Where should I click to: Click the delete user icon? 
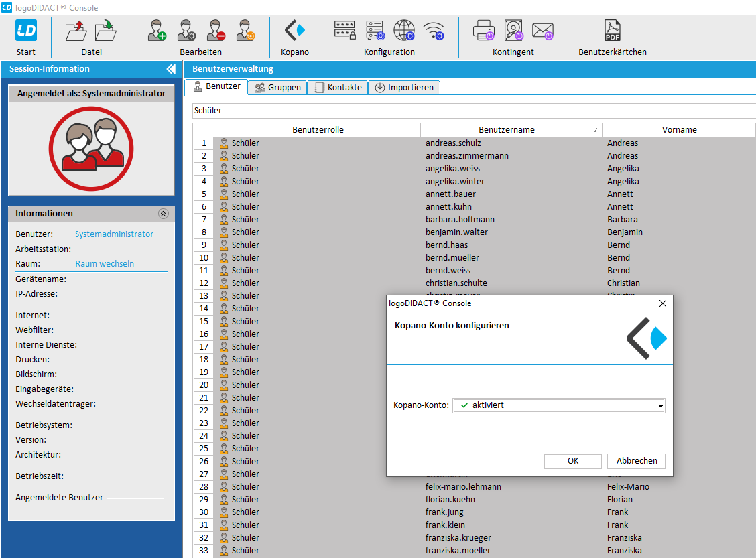pyautogui.click(x=216, y=30)
